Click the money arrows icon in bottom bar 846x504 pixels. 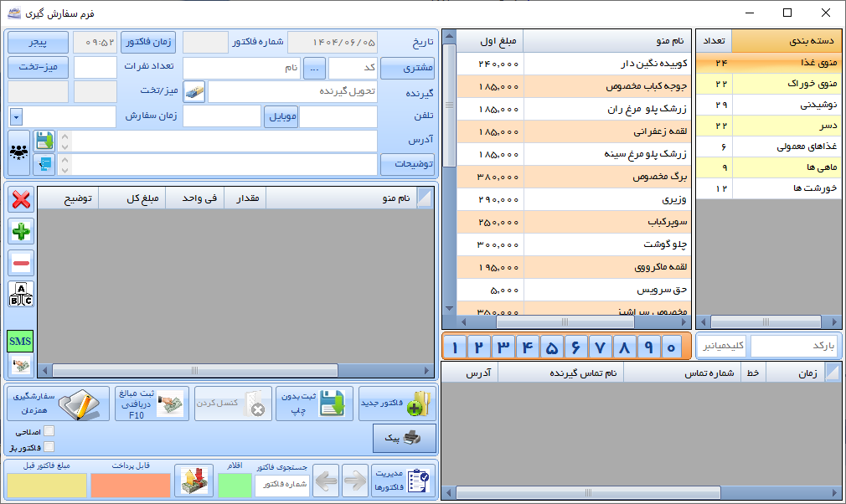click(193, 481)
